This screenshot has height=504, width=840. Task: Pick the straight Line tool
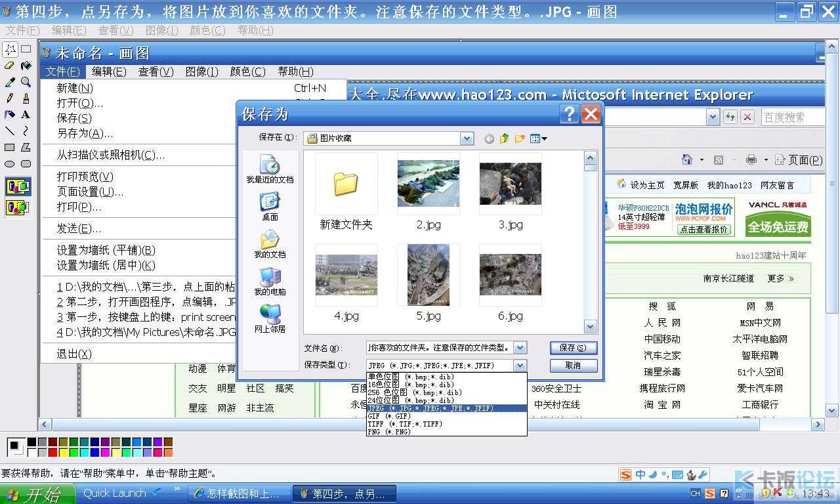pos(10,131)
